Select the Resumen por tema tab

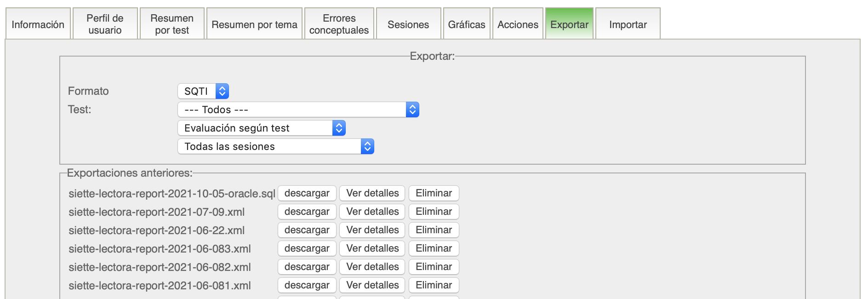(x=254, y=24)
